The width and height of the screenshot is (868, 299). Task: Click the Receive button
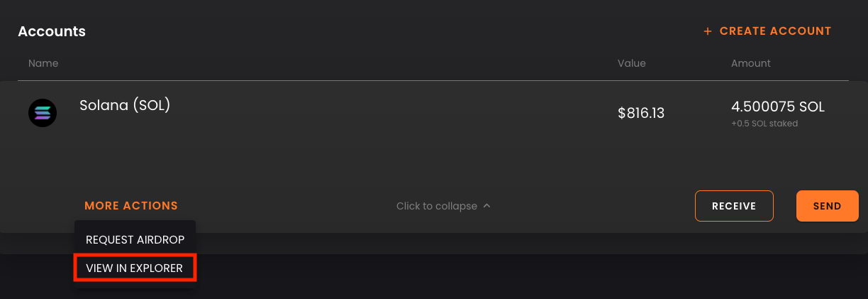point(734,206)
